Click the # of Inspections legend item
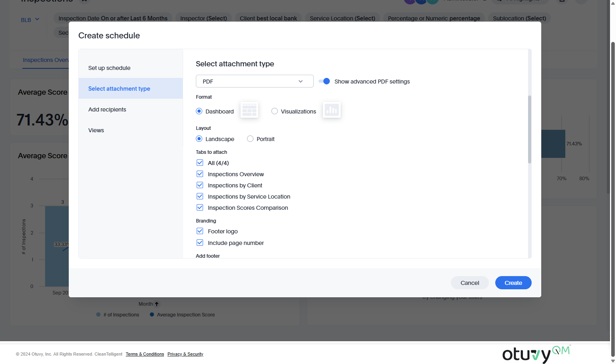The height and width of the screenshot is (364, 616). click(x=118, y=314)
